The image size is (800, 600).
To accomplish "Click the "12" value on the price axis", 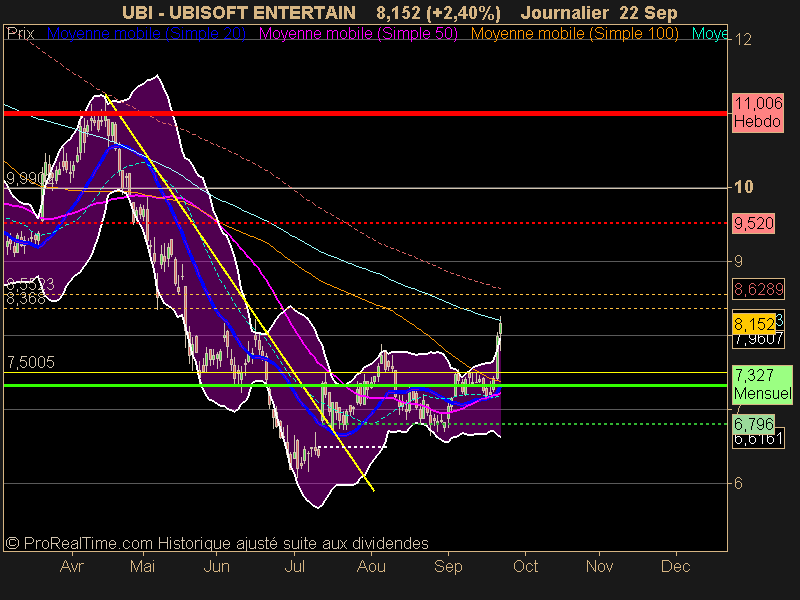I will click(x=743, y=39).
